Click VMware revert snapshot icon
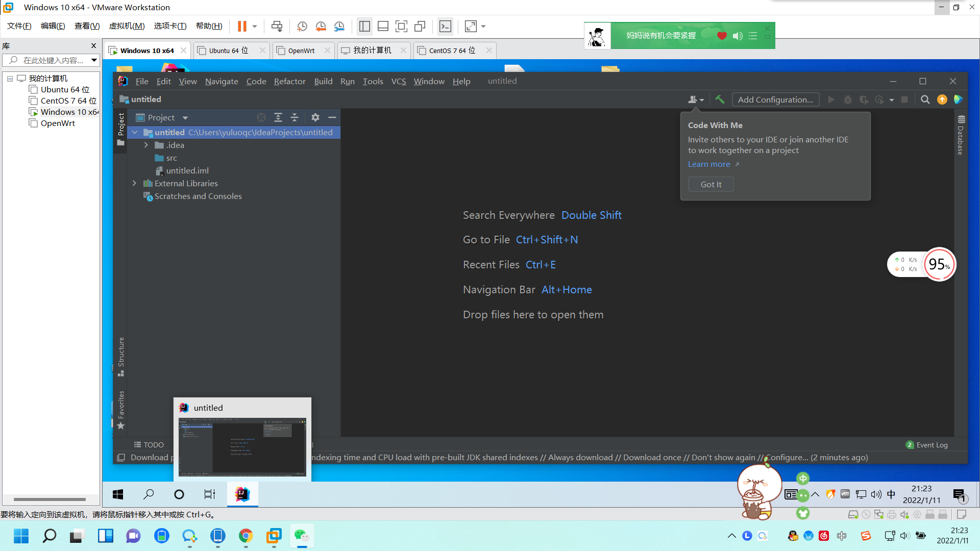The width and height of the screenshot is (980, 551). tap(321, 27)
